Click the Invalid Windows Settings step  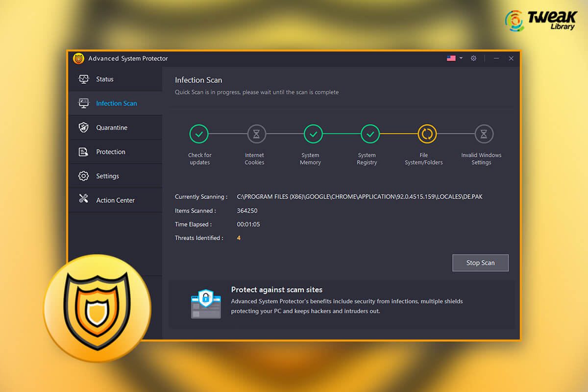tap(484, 134)
